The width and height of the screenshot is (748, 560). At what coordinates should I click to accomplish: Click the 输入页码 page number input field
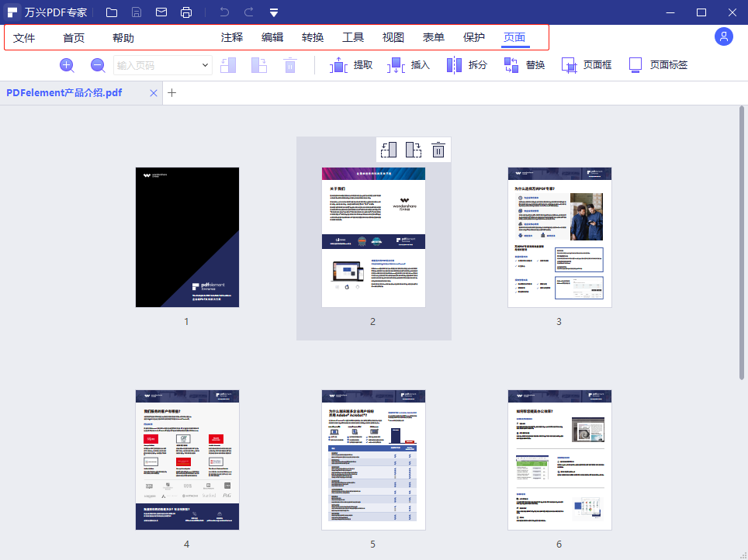(155, 66)
